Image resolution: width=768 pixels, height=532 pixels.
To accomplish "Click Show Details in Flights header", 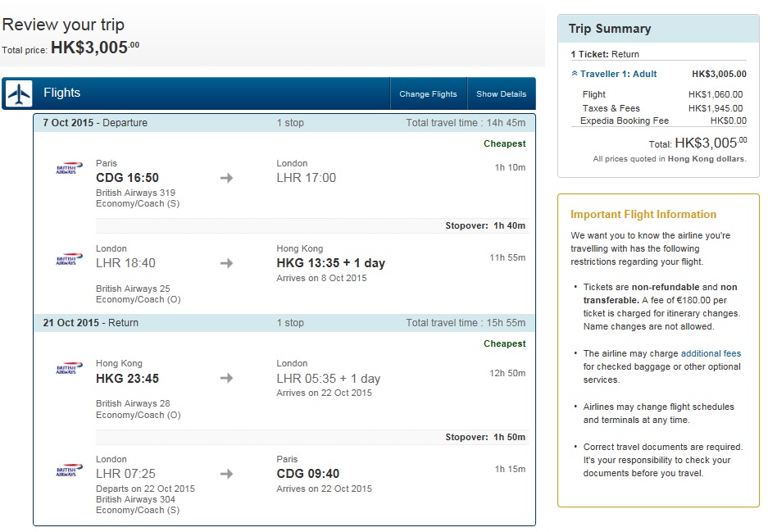I will pyautogui.click(x=501, y=93).
